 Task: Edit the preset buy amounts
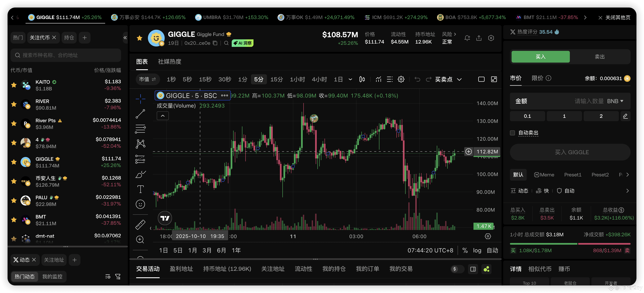[625, 116]
